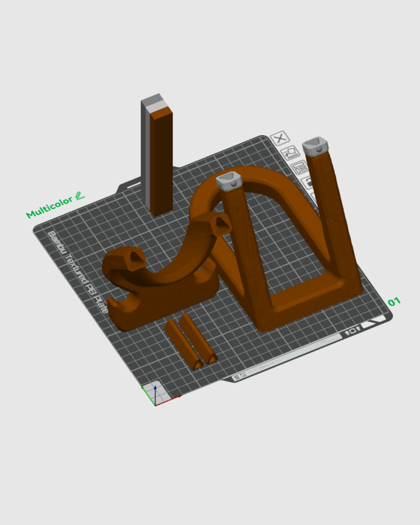Image resolution: width=420 pixels, height=525 pixels.
Task: Click the partially hidden icon below the arrange icon
Action: 312,196
